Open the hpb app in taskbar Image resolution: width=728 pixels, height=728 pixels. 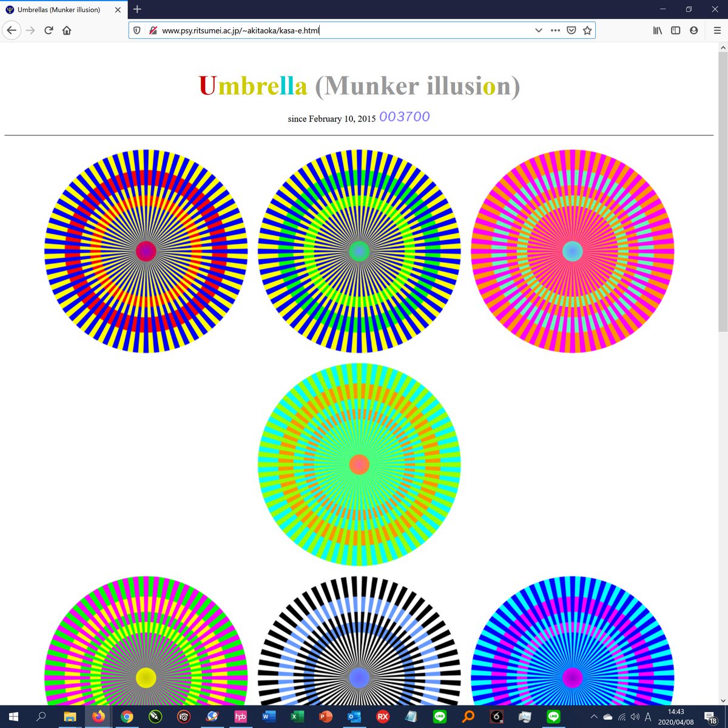click(x=240, y=716)
